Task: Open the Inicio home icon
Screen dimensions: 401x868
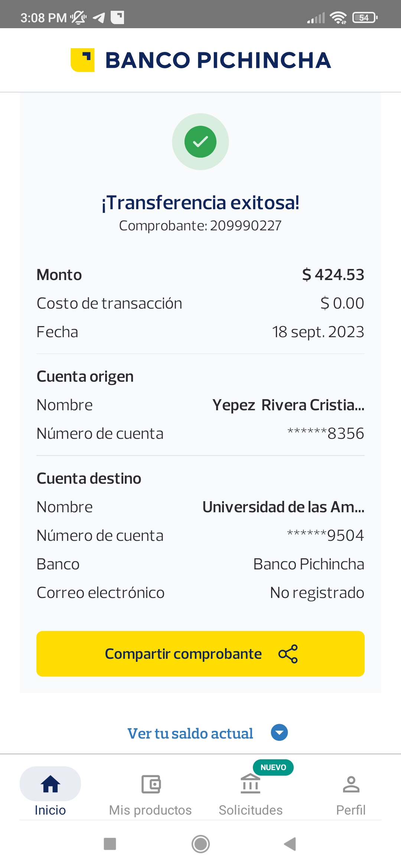Action: tap(50, 784)
